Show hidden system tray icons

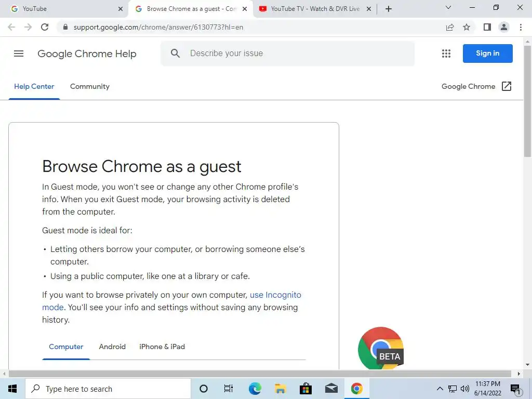[440, 389]
